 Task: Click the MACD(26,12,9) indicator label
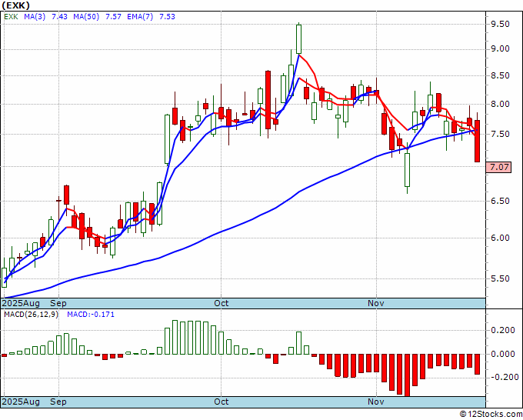[31, 315]
